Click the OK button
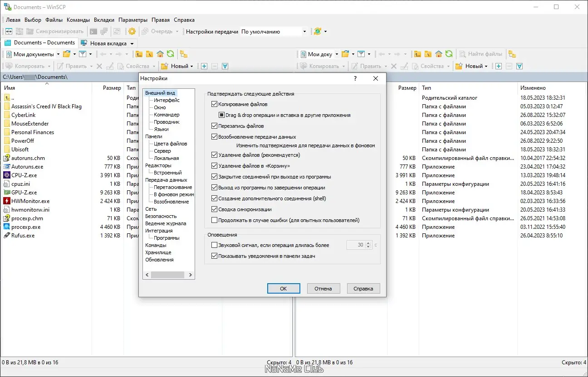This screenshot has height=377, width=588. 284,288
